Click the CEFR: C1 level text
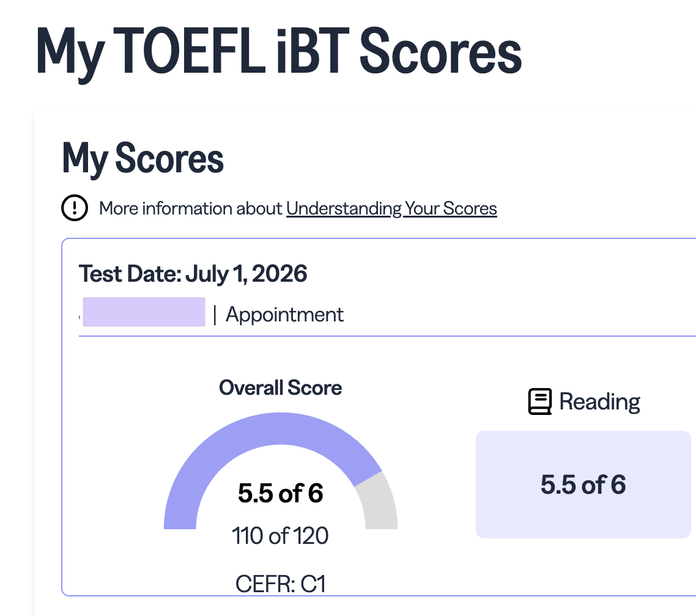Screen dimensions: 696x616 [281, 584]
